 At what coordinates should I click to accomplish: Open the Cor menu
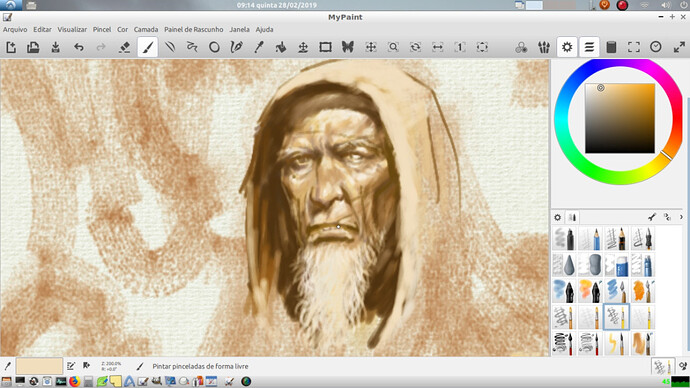click(122, 29)
